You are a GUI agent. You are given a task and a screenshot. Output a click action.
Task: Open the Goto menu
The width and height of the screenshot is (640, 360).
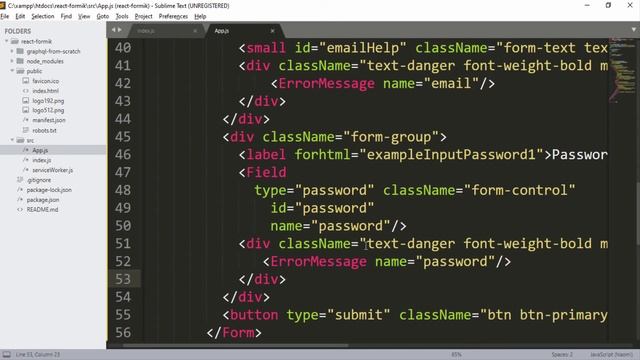point(102,16)
